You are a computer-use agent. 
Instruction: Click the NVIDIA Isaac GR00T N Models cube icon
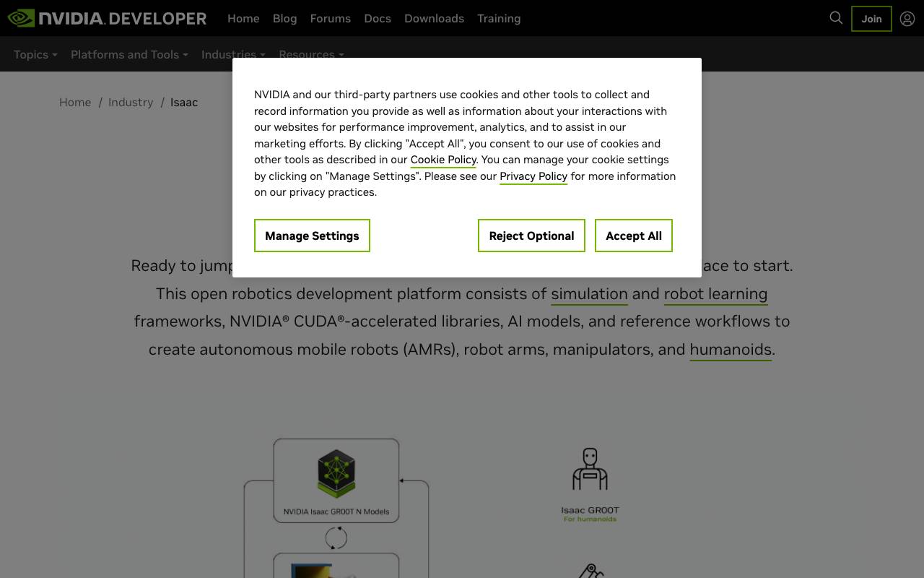click(x=336, y=474)
